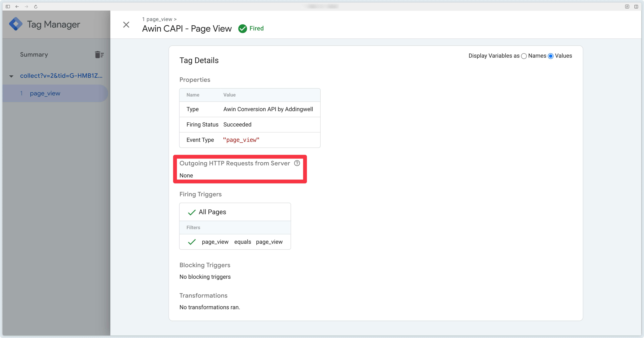Click the 'equals' operator in filter row
644x338 pixels.
pyautogui.click(x=243, y=242)
